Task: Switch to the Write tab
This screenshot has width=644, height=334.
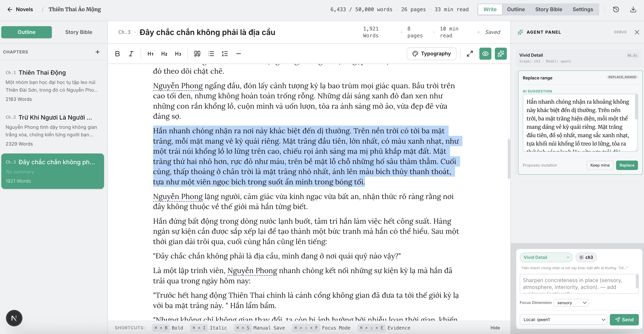Action: (490, 9)
